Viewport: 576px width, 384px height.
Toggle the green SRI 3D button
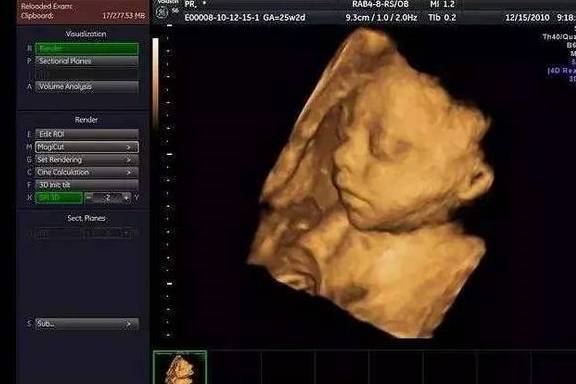(59, 198)
